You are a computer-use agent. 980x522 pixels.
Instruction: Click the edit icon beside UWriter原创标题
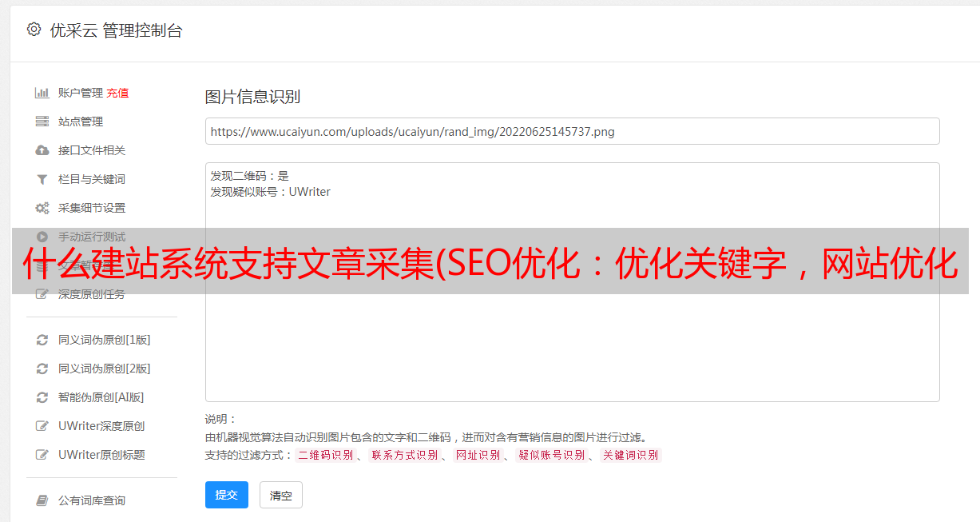pyautogui.click(x=42, y=455)
